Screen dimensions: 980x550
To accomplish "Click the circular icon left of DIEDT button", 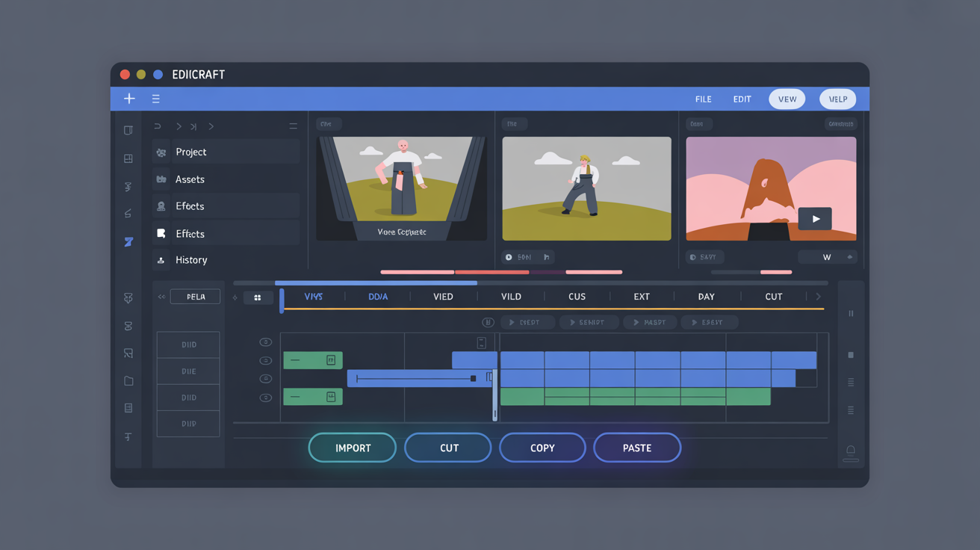I will (488, 322).
